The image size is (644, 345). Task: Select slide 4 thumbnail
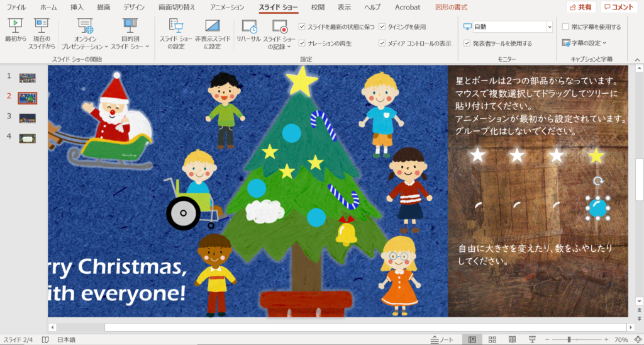pos(28,138)
